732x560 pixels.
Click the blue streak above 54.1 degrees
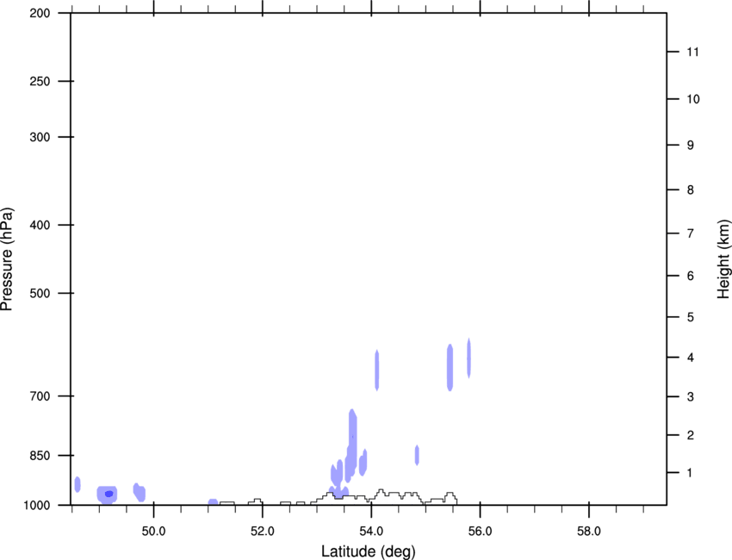click(376, 370)
